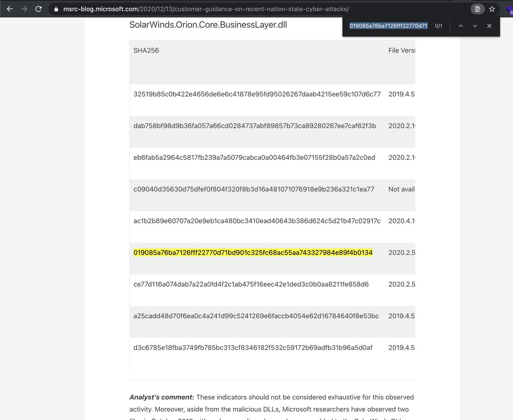The width and height of the screenshot is (513, 420).
Task: Click the find match count 0/1
Action: tap(439, 26)
